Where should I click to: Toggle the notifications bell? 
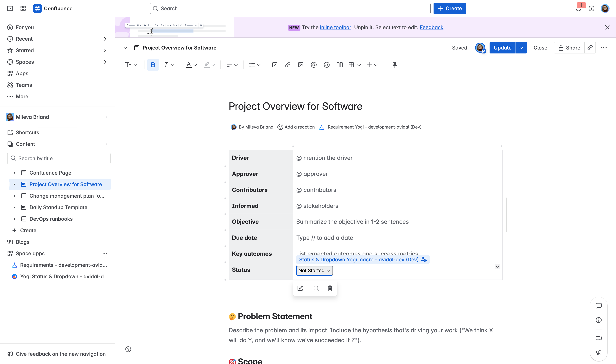click(x=579, y=8)
